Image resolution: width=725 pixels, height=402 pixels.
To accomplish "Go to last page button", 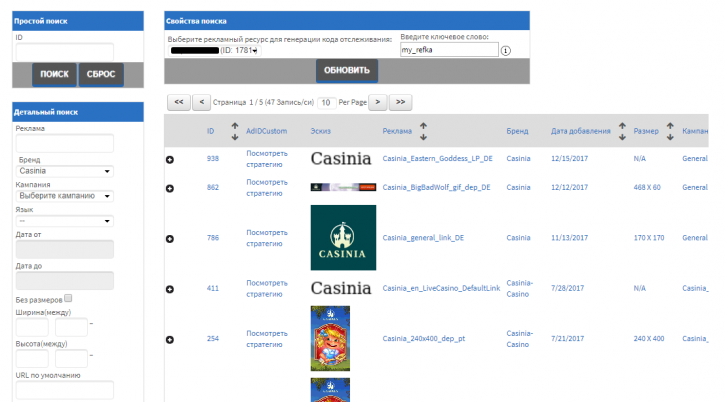I will click(400, 102).
